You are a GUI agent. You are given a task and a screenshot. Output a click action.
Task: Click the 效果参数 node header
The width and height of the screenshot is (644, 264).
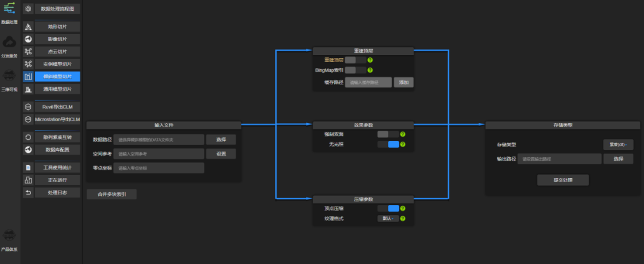click(x=364, y=125)
